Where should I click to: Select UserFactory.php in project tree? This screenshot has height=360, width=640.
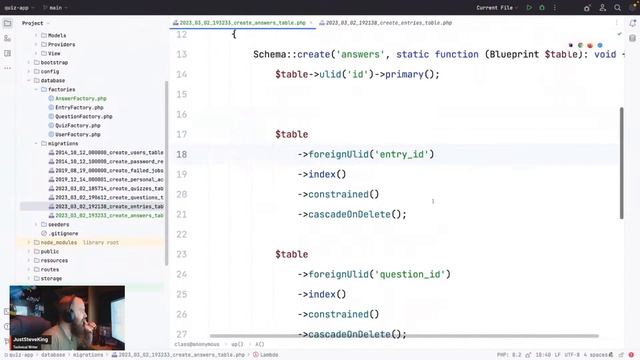click(x=74, y=134)
